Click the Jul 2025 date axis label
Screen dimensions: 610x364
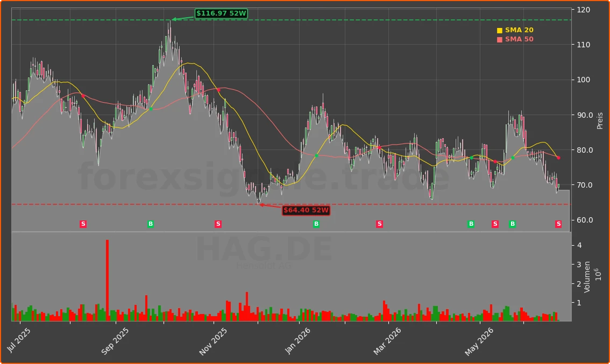click(19, 340)
